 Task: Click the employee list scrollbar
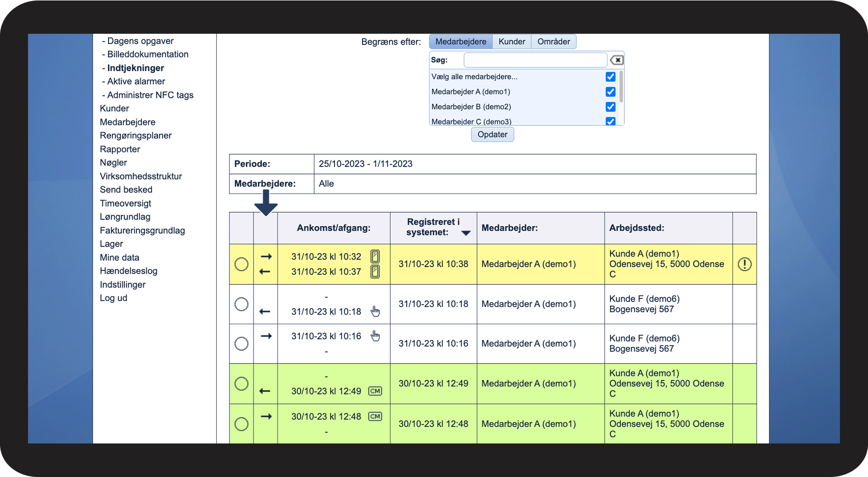point(621,87)
